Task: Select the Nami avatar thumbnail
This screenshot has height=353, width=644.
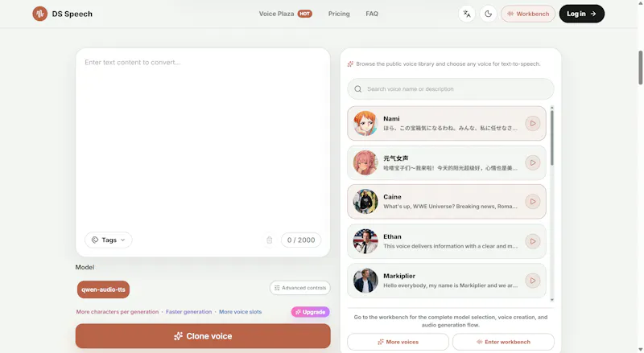Action: click(365, 124)
